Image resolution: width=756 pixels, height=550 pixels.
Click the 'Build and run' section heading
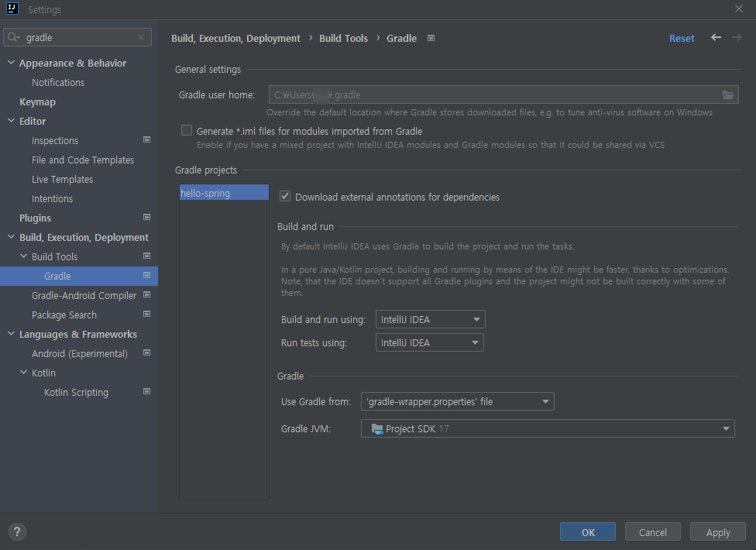point(305,226)
